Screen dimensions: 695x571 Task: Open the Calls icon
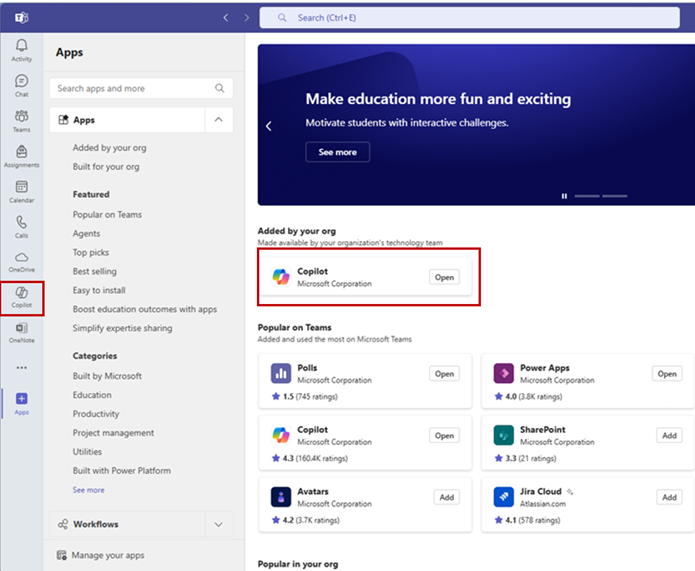coord(21,226)
